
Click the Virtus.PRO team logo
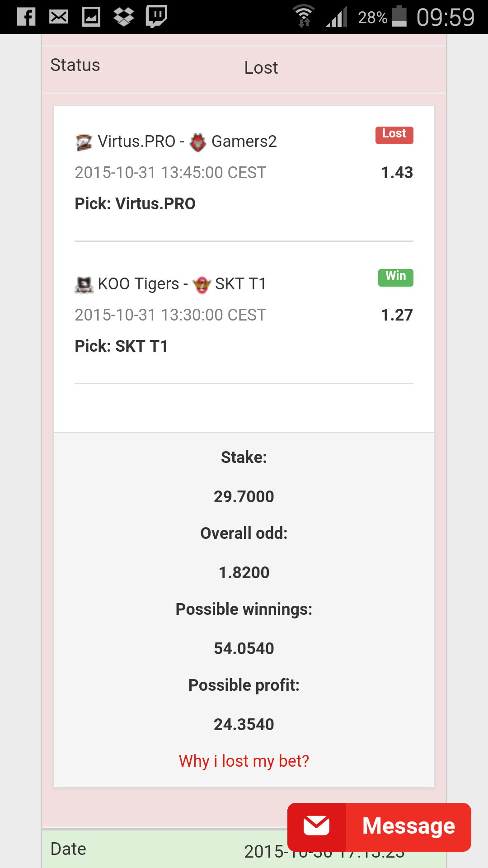click(x=84, y=142)
